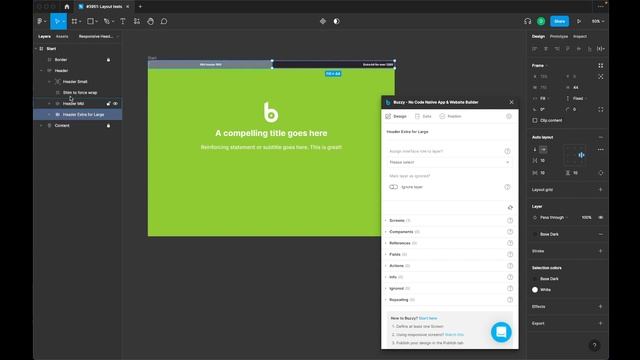This screenshot has width=640, height=360.
Task: Click the headphones audio icon
Action: (527, 21)
